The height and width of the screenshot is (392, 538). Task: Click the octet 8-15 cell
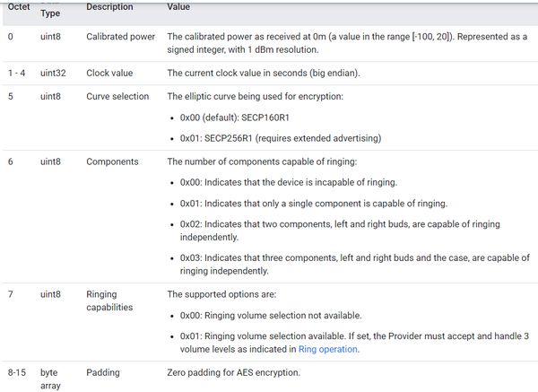click(x=17, y=372)
